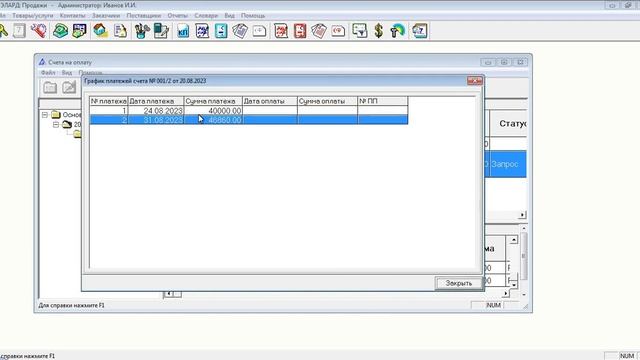The height and width of the screenshot is (360, 640).
Task: Collapse the Основ tree root node
Action: [x=45, y=115]
